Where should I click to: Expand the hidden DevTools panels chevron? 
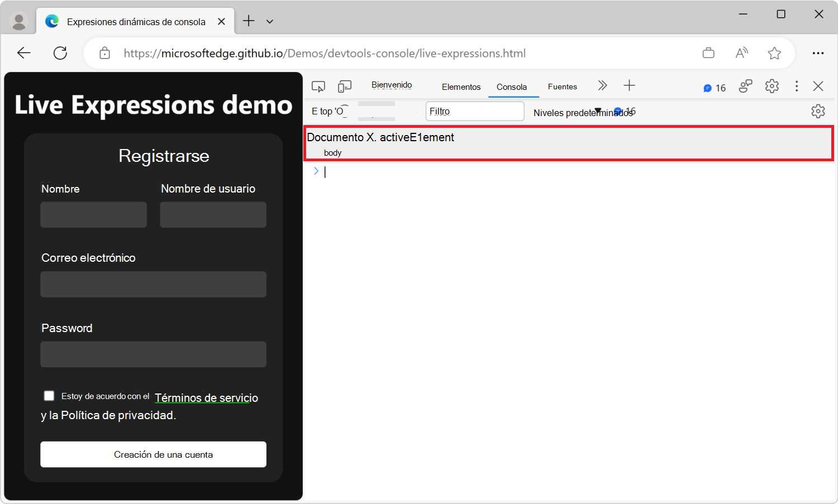[602, 85]
